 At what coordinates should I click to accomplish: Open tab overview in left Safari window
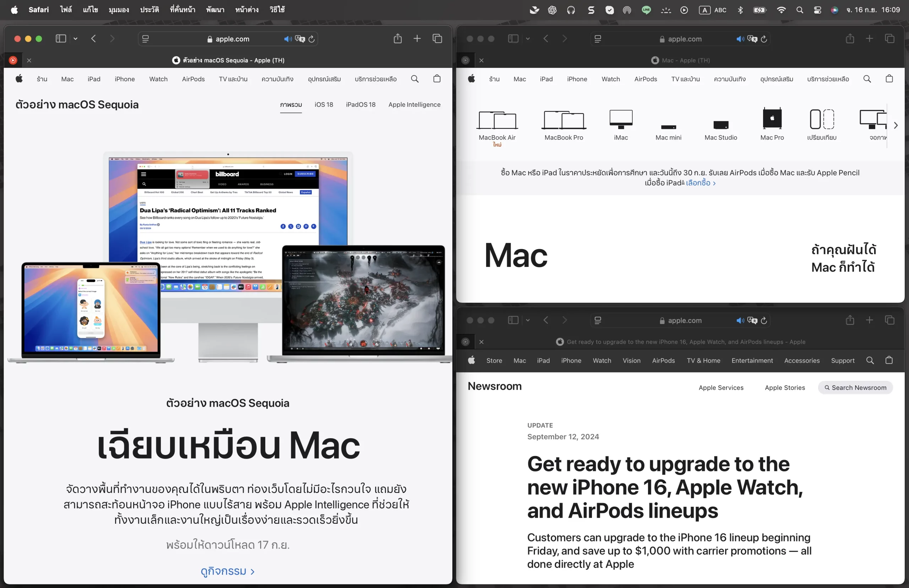coord(437,39)
